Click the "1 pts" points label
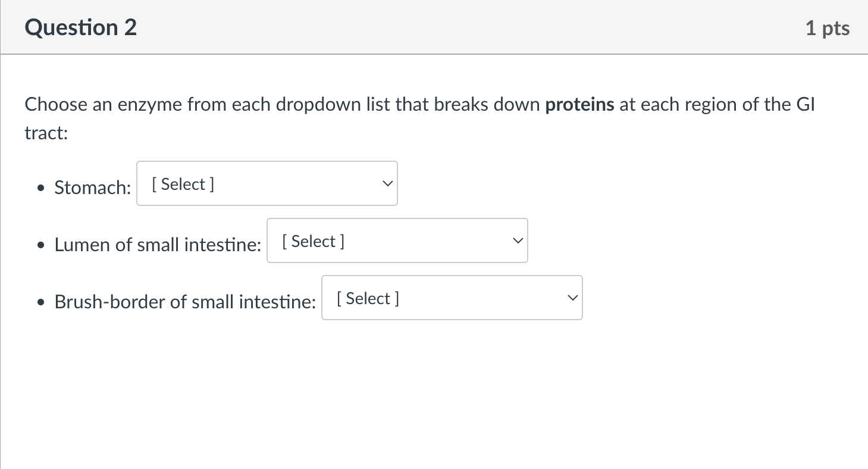 click(828, 29)
